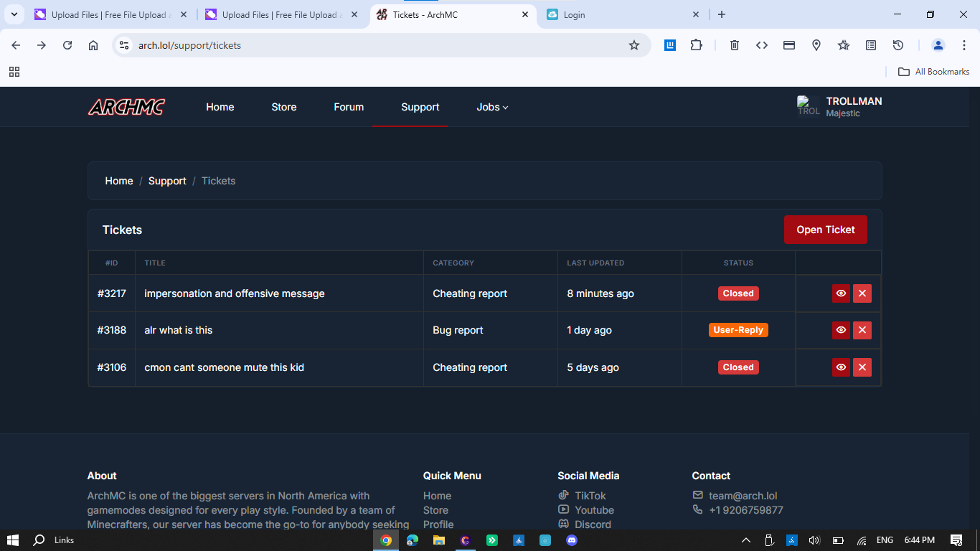Screen dimensions: 980x551
Task: Go to the browser home page
Action: [x=93, y=45]
